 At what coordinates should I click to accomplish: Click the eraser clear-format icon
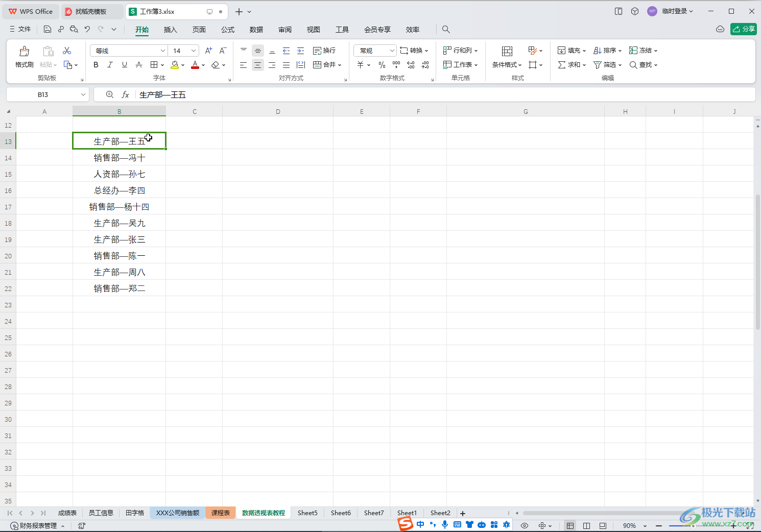coord(215,65)
